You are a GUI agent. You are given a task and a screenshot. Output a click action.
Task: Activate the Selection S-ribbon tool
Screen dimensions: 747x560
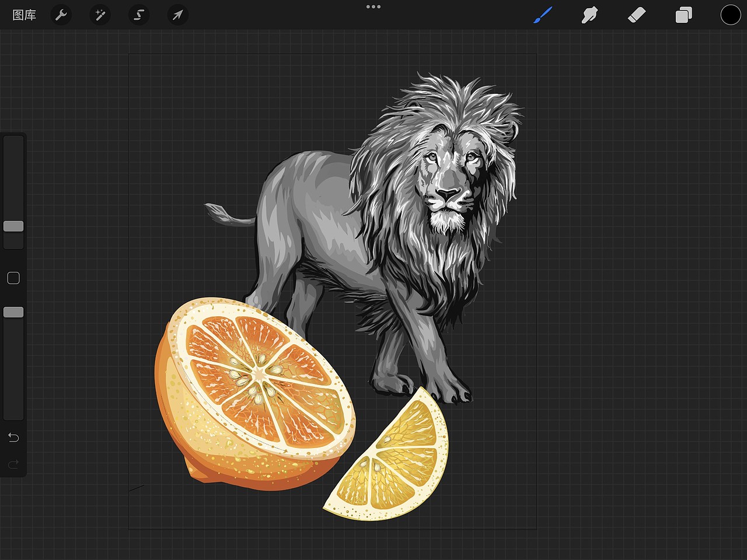pos(139,15)
